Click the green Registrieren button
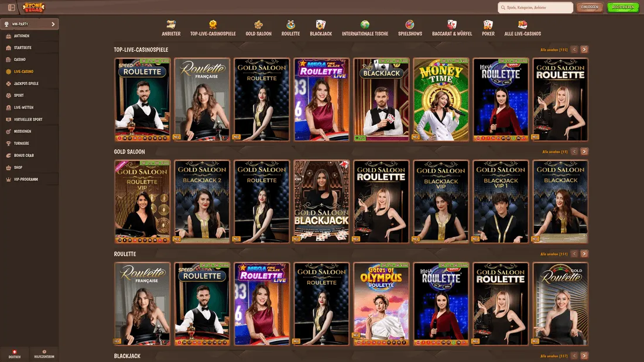Viewport: 644px width, 362px height. coord(623,8)
